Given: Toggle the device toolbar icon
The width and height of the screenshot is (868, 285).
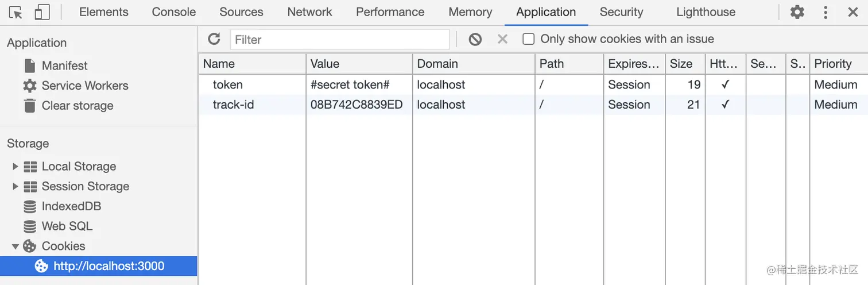Looking at the screenshot, I should click(42, 12).
